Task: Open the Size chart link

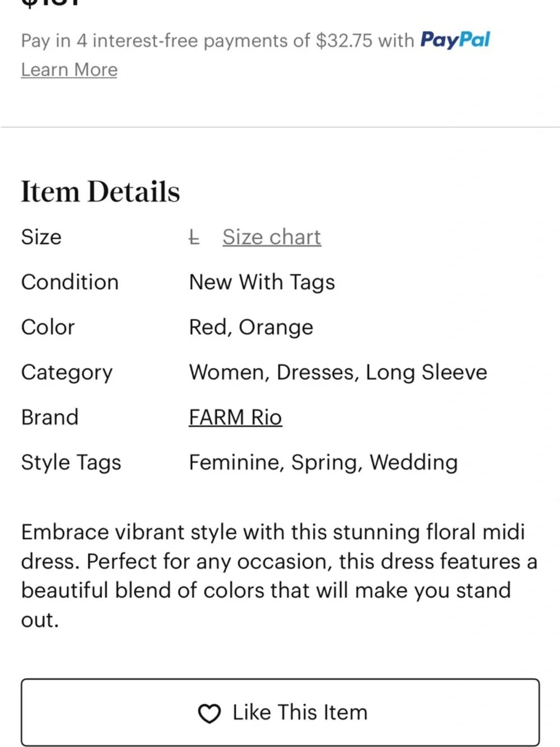Action: [272, 237]
